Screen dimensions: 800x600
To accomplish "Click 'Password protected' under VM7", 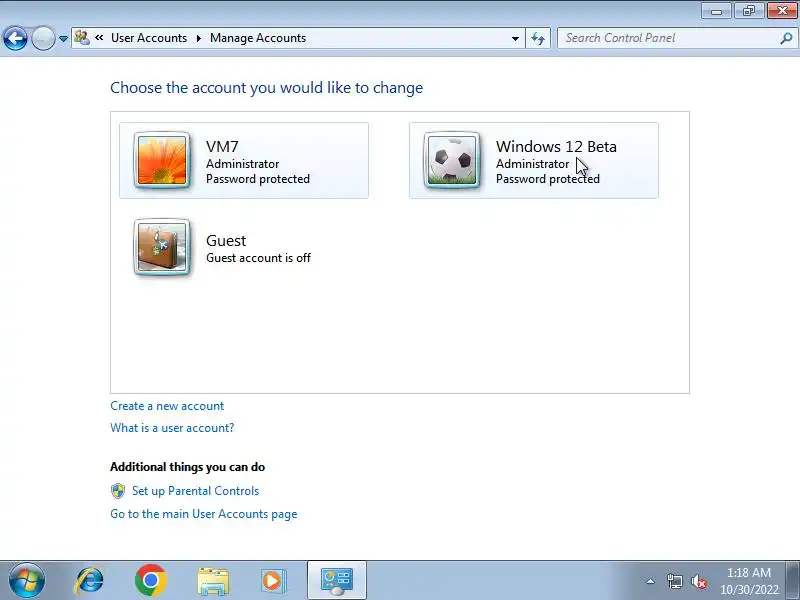I will tap(258, 179).
